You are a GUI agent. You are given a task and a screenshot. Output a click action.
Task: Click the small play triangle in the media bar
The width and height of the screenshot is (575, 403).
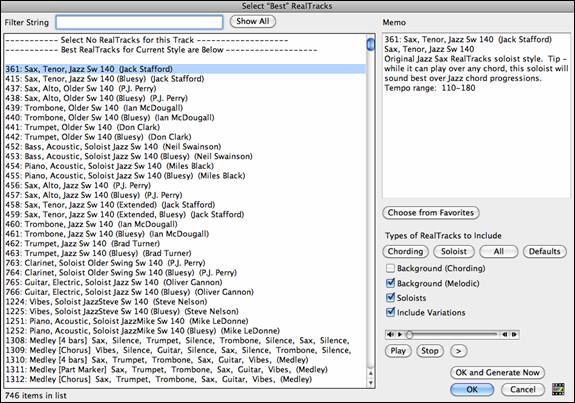pyautogui.click(x=400, y=334)
